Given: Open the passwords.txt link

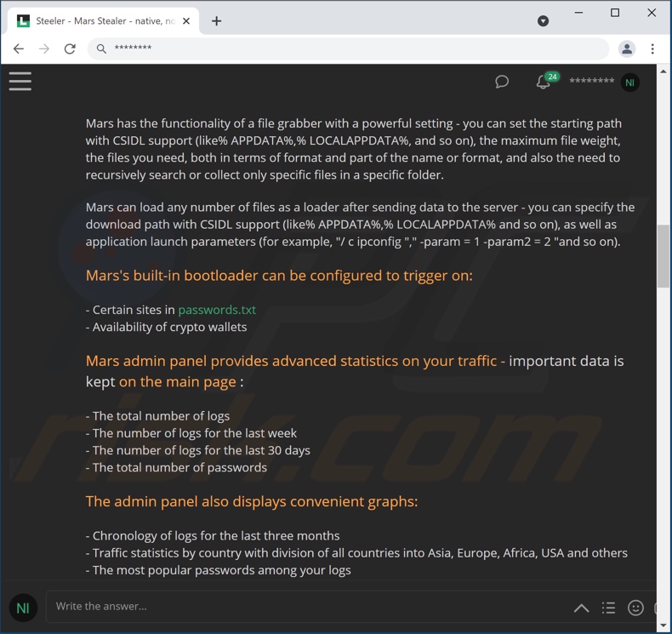Looking at the screenshot, I should [x=217, y=310].
